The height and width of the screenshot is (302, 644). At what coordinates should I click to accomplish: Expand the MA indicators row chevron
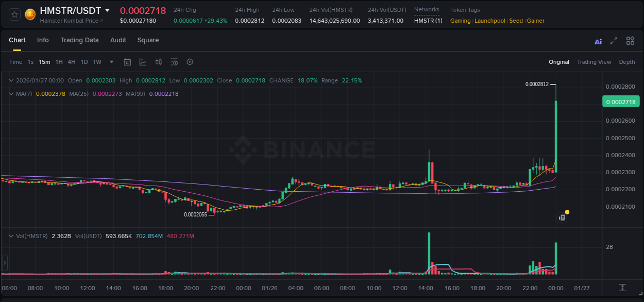pyautogui.click(x=11, y=94)
